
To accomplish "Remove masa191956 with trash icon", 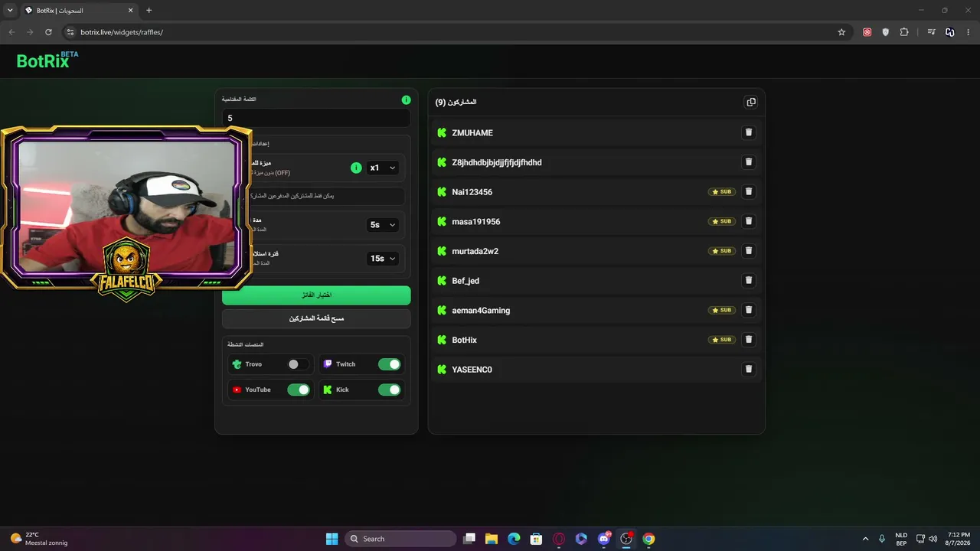I will 749,221.
